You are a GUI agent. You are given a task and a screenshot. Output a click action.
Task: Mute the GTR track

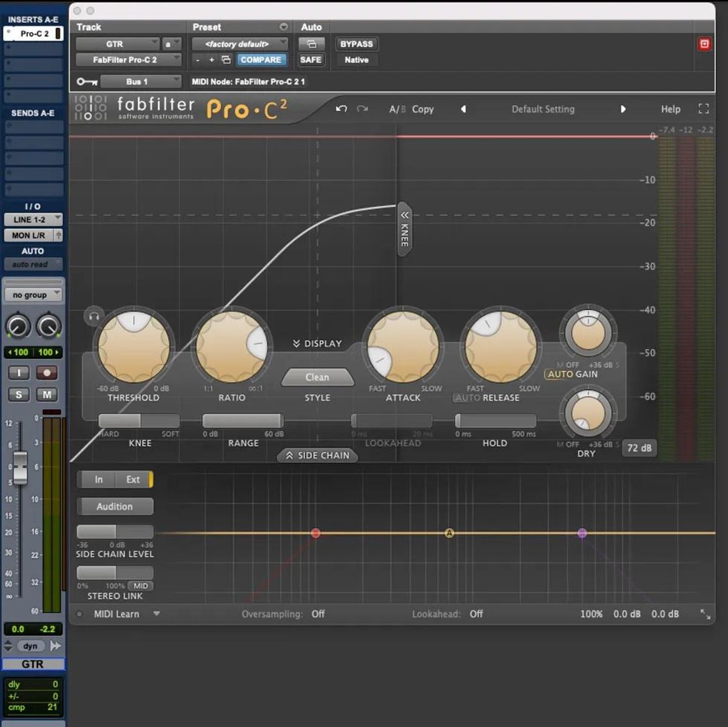pyautogui.click(x=47, y=395)
